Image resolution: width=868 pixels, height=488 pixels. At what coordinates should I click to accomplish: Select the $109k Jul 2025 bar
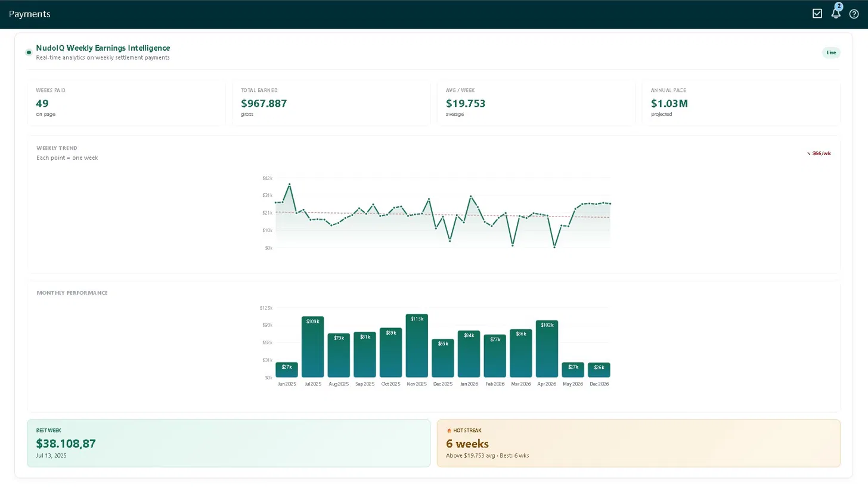312,347
